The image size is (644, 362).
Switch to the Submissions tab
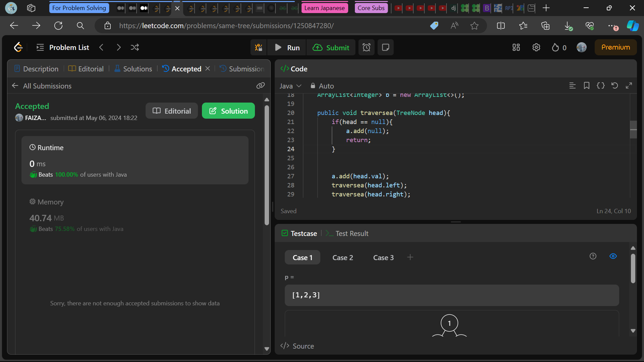(242, 69)
